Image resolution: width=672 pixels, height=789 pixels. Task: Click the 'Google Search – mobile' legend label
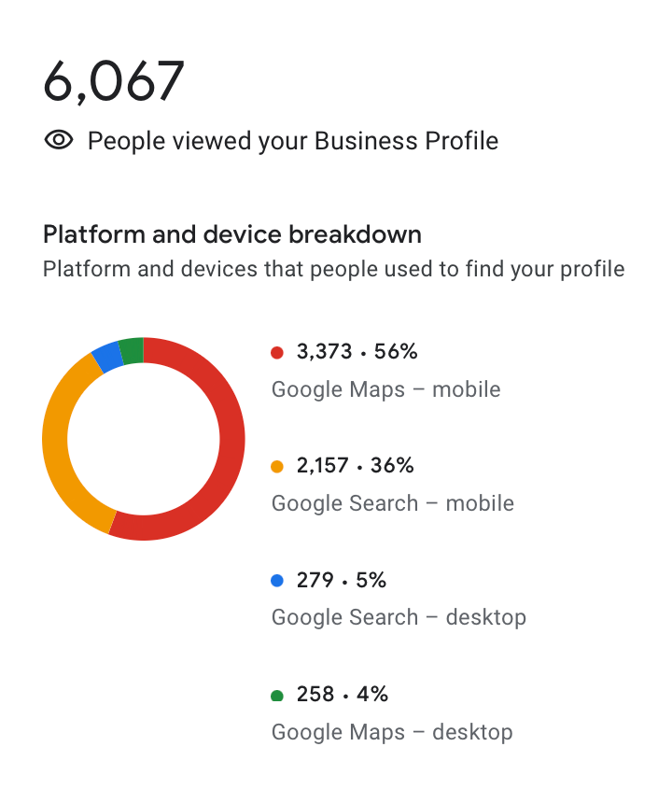click(x=392, y=503)
